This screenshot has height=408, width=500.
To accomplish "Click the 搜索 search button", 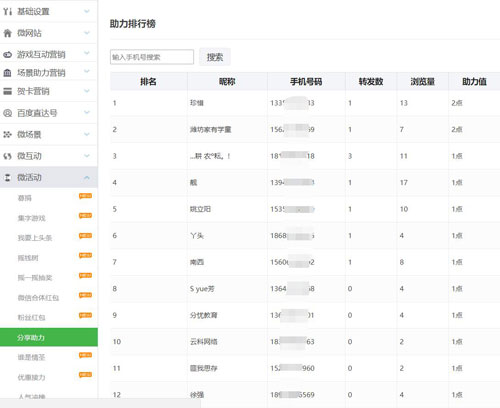I will tap(215, 57).
